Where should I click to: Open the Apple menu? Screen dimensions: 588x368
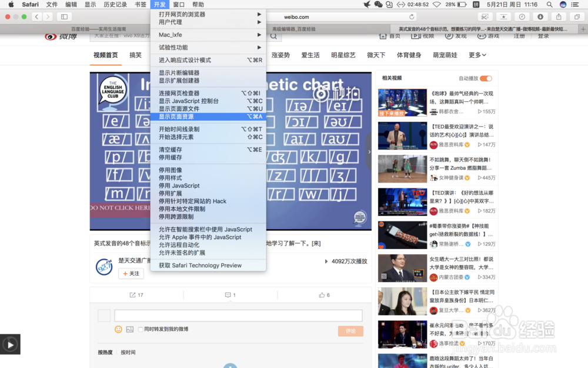pyautogui.click(x=11, y=5)
